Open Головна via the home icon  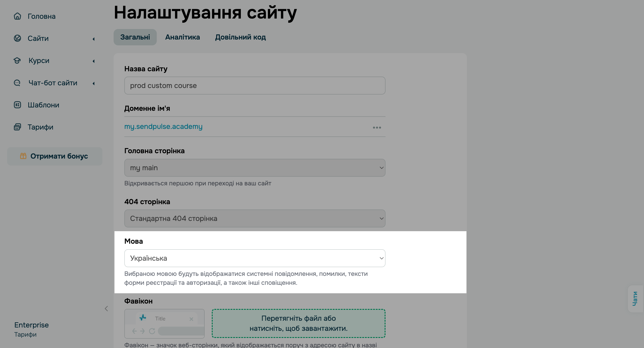click(x=17, y=16)
